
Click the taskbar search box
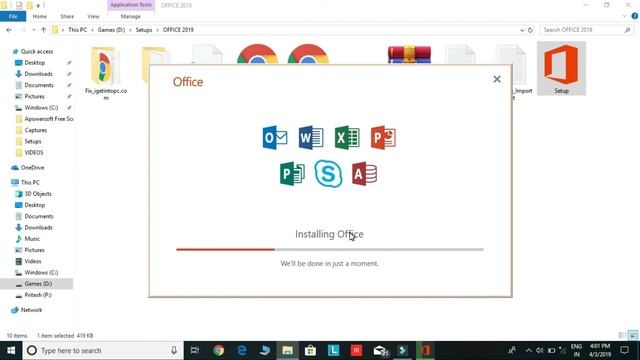coord(103,350)
